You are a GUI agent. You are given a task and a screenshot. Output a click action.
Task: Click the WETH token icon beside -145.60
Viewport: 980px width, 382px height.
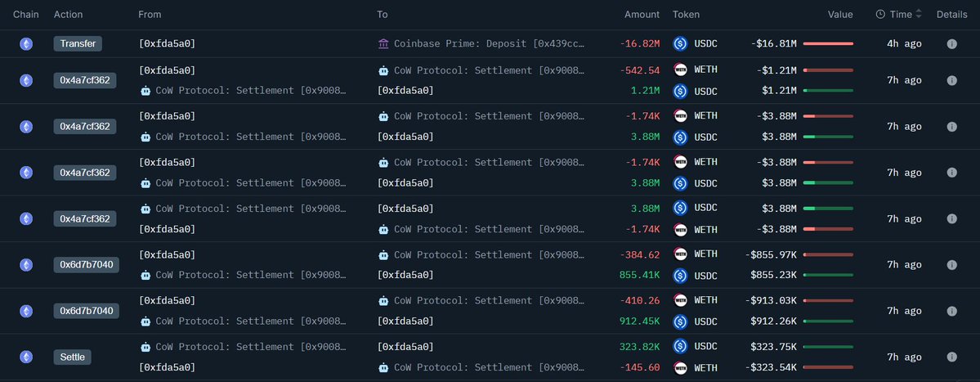680,368
